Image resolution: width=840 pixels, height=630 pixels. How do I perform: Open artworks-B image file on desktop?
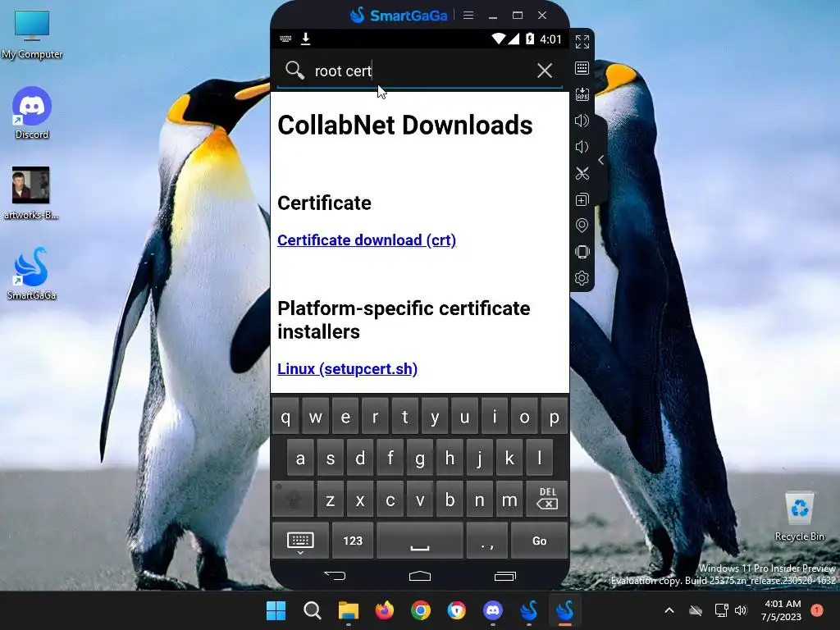31,193
